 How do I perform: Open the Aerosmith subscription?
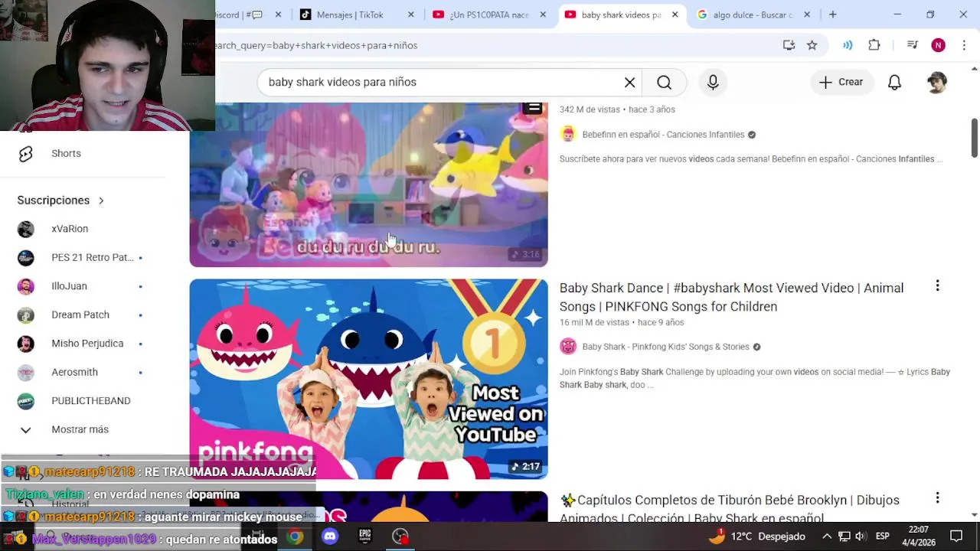click(74, 372)
